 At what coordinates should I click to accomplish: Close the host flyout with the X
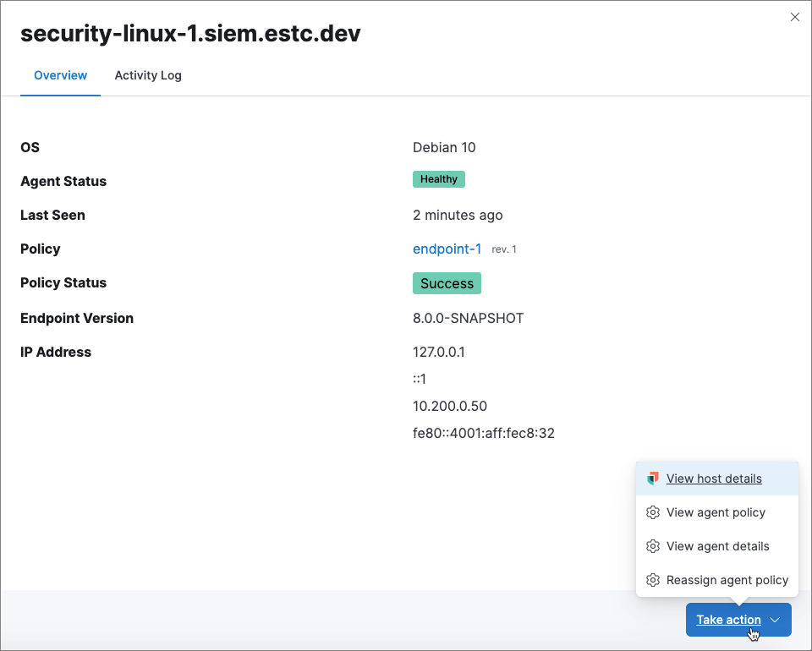tap(795, 16)
